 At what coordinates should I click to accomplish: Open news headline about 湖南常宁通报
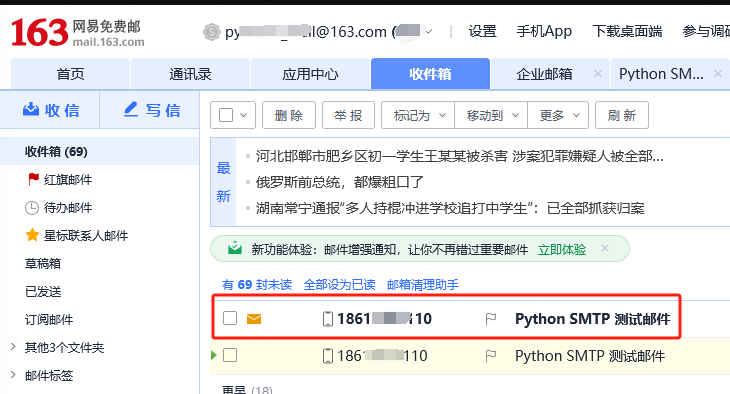[x=450, y=208]
